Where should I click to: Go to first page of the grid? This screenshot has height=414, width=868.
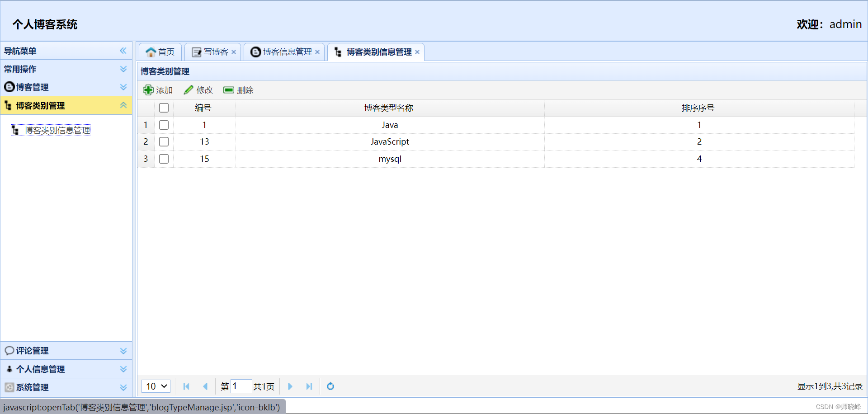click(186, 386)
